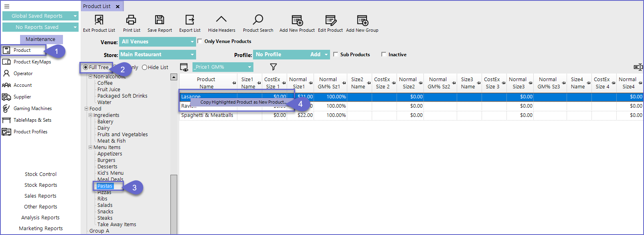Click the Edit Product icon
This screenshot has height=235, width=644.
(x=330, y=20)
